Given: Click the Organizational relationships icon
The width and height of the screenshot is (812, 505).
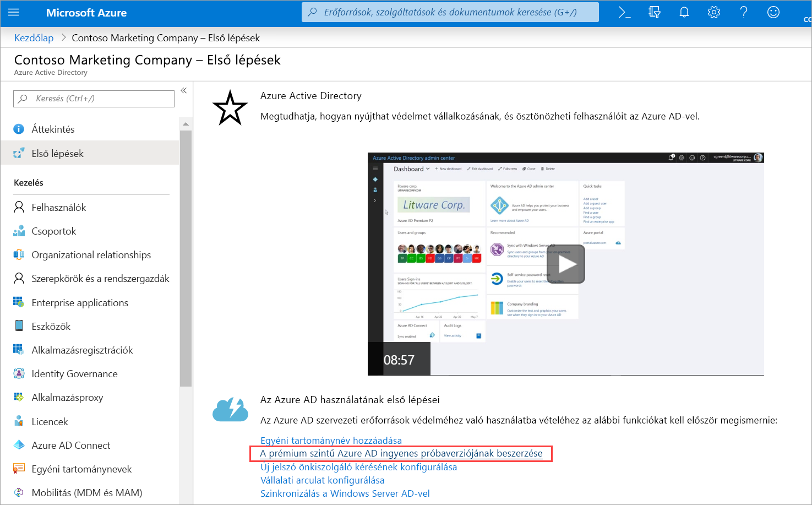Looking at the screenshot, I should click(x=19, y=254).
